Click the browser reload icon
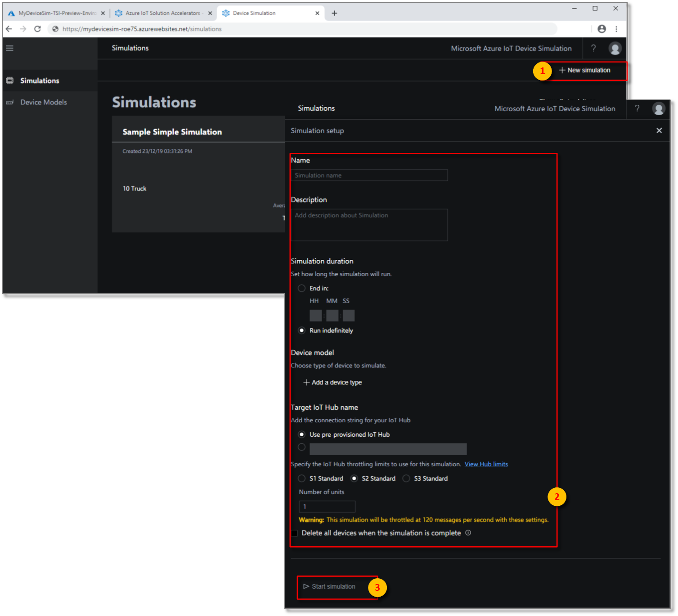This screenshot has width=678, height=616. 38,29
